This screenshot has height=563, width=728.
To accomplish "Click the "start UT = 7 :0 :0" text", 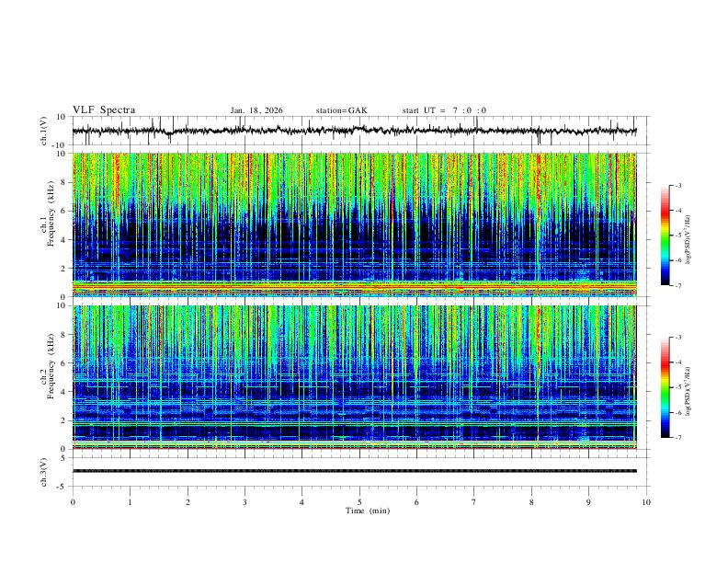I will [x=444, y=110].
